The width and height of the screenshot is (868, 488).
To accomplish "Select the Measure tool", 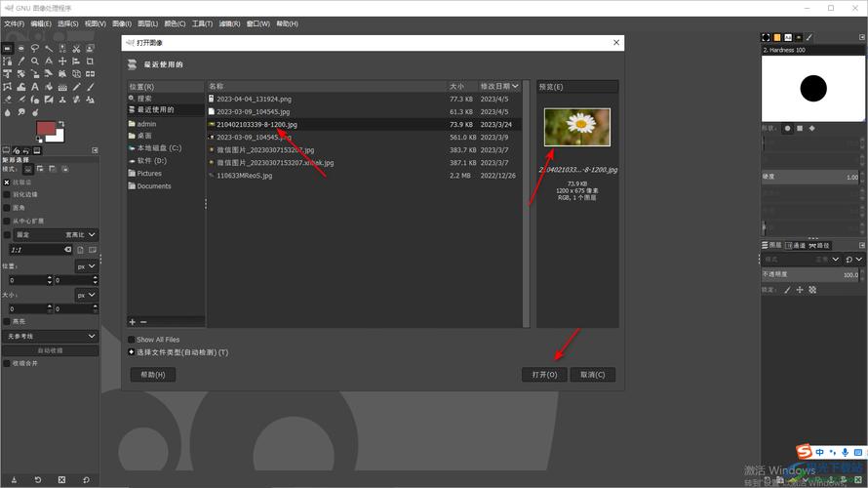I will click(x=49, y=61).
